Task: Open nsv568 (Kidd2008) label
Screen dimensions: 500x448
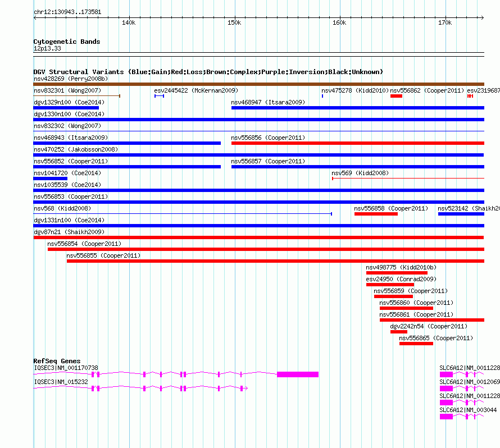Action: pos(62,208)
